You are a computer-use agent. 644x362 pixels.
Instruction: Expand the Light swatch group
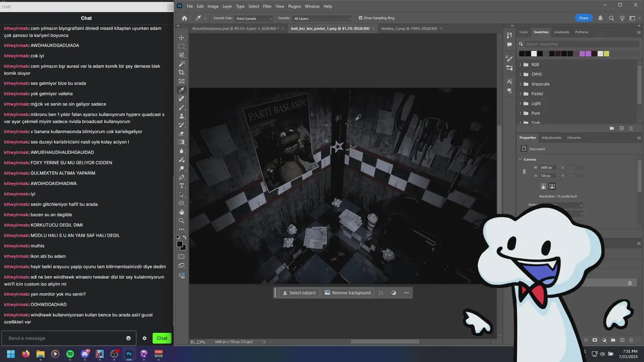[521, 104]
